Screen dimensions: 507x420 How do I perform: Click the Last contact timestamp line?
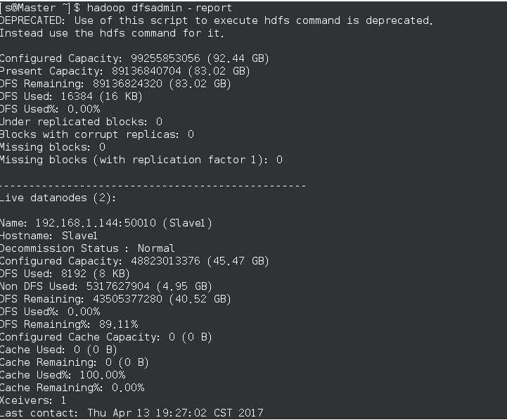(132, 413)
